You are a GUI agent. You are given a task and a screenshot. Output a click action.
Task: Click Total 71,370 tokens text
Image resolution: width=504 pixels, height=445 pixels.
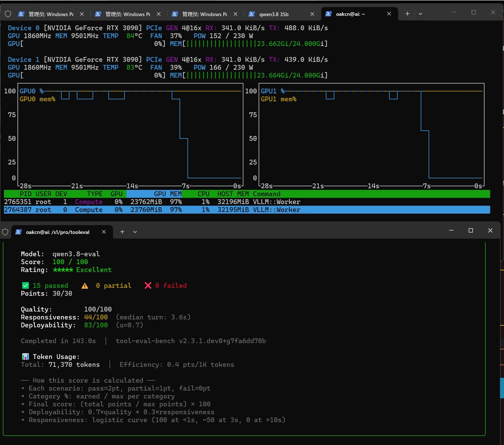tap(60, 365)
